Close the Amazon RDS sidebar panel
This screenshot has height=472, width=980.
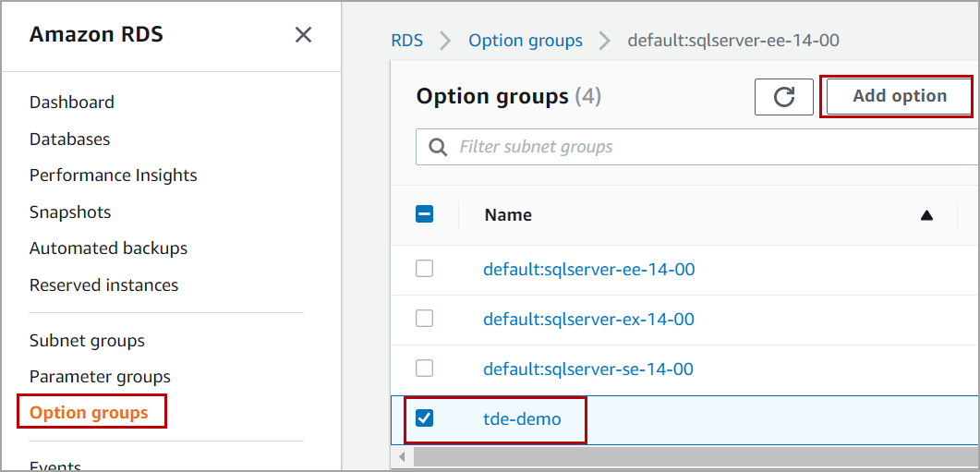pyautogui.click(x=303, y=35)
